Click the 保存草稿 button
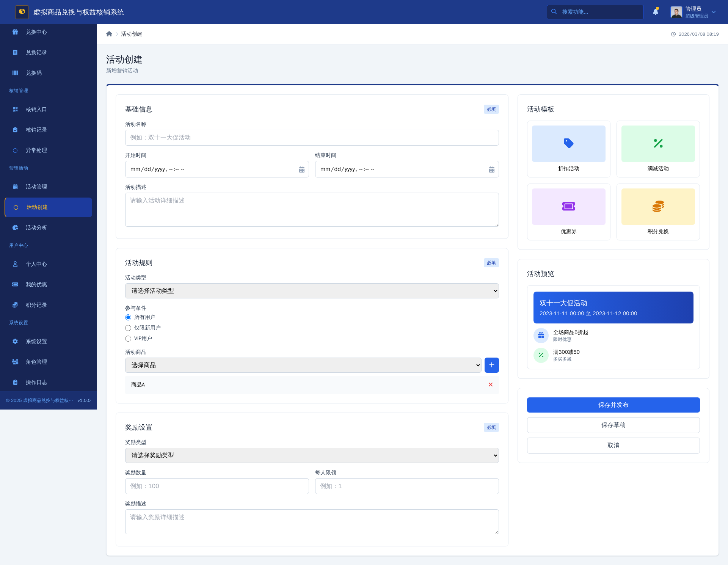The height and width of the screenshot is (565, 728). tap(613, 425)
